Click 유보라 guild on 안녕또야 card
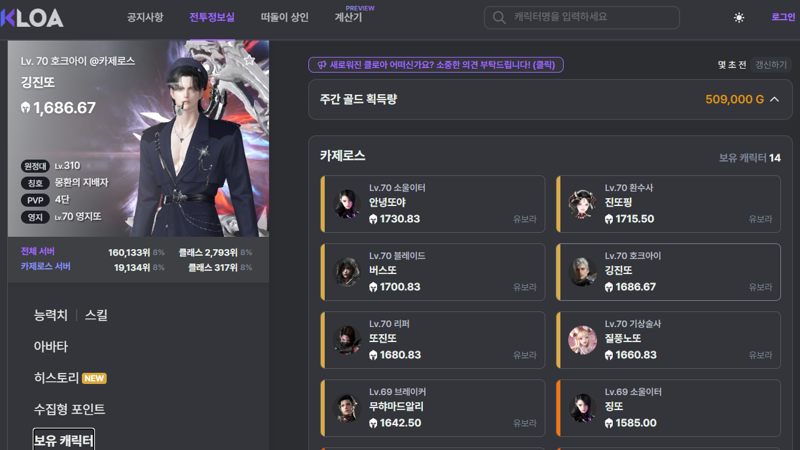The width and height of the screenshot is (800, 450). (x=524, y=219)
